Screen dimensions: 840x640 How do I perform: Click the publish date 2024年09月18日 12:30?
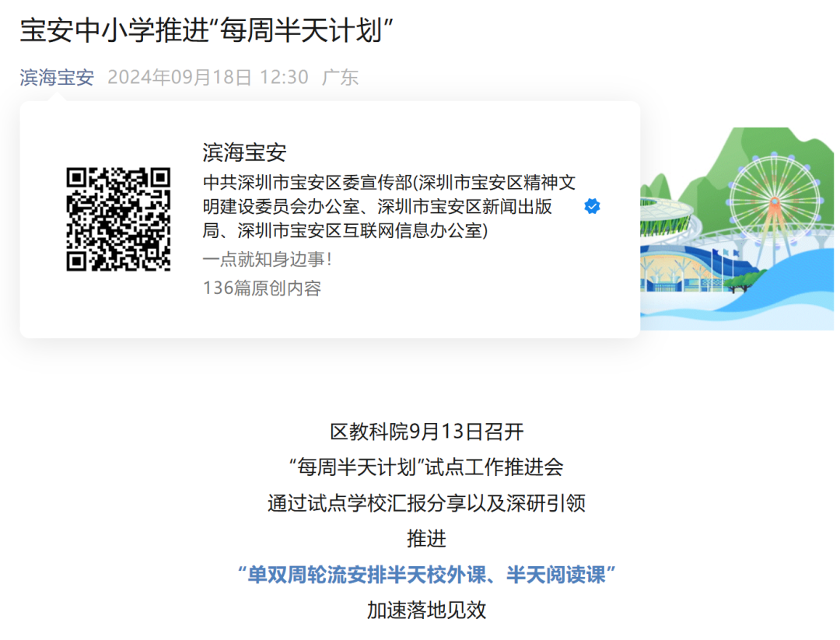[x=208, y=78]
